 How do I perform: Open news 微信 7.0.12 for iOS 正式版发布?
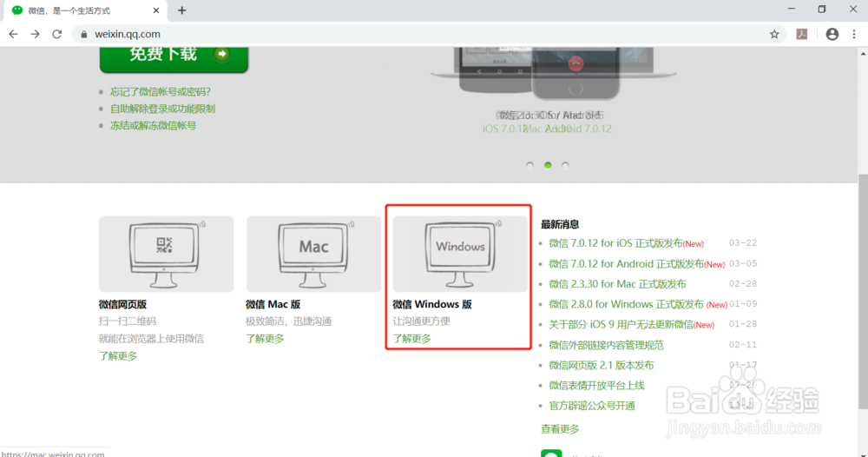[615, 243]
